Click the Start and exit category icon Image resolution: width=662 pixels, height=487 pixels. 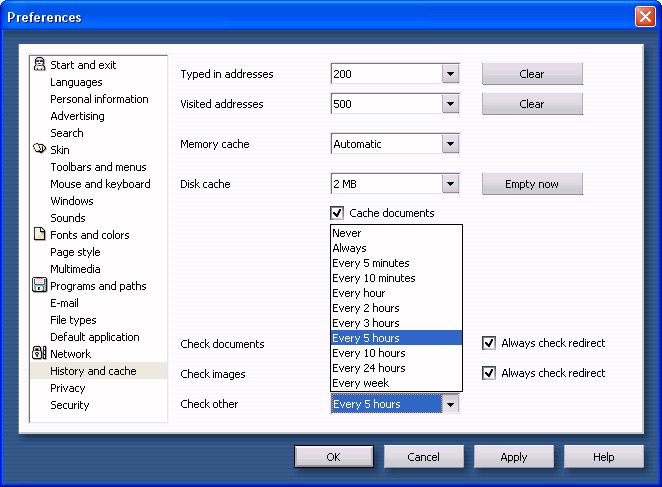point(39,65)
